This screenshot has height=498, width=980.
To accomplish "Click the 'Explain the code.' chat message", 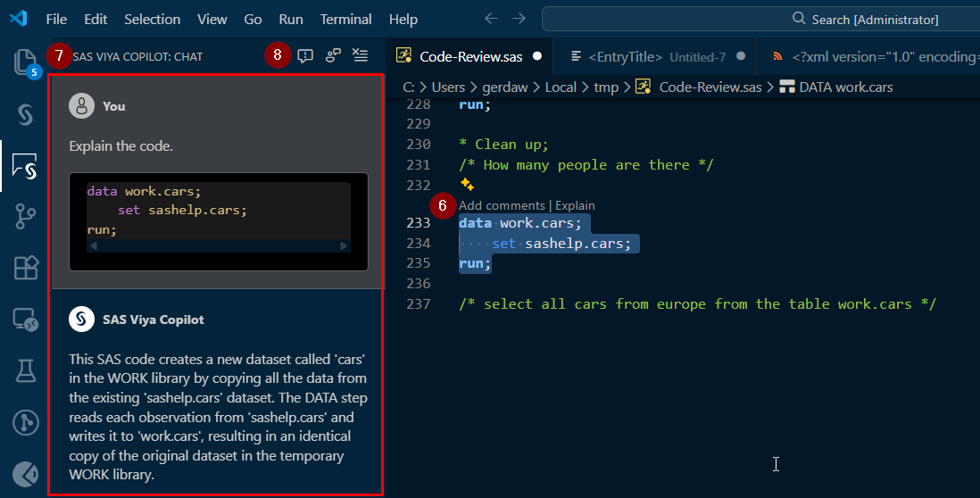I will click(x=120, y=146).
